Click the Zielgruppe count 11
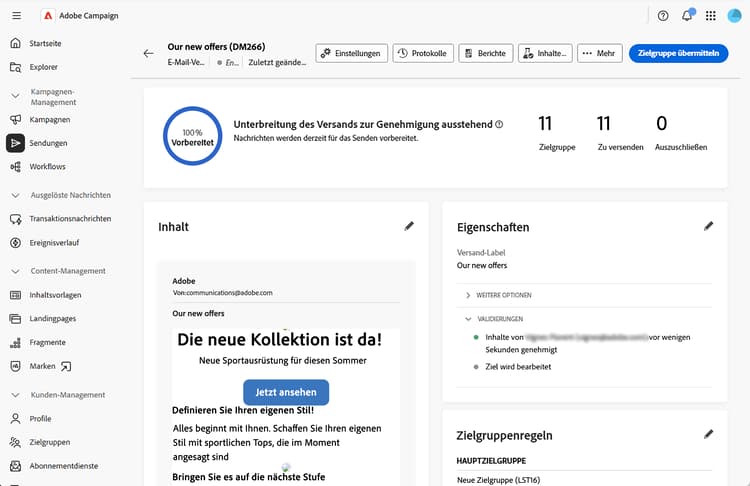 click(545, 123)
